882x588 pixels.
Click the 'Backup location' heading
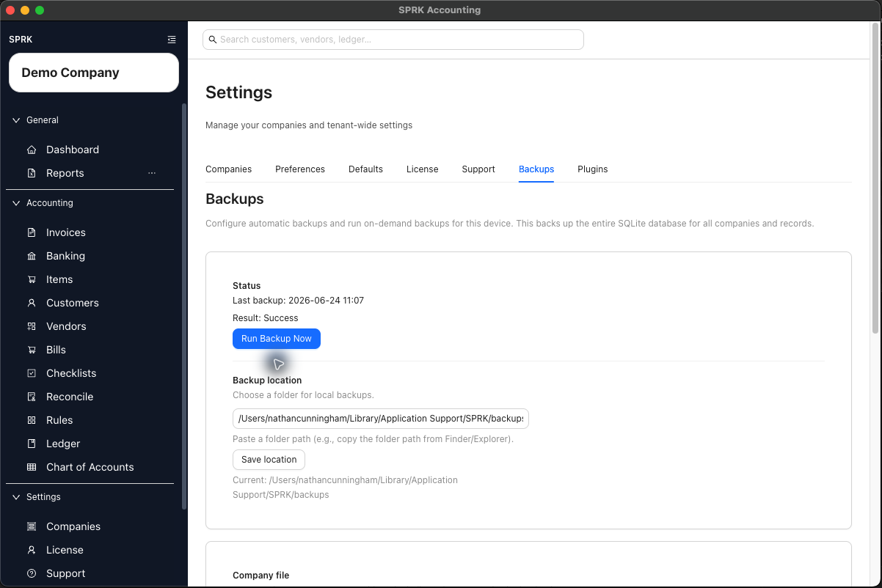point(267,381)
